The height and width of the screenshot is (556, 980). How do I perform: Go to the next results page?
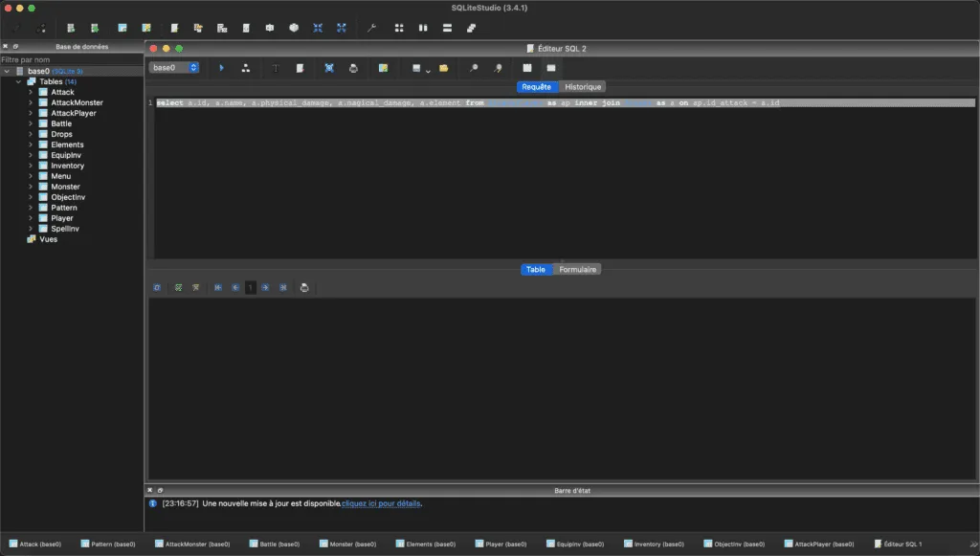265,287
